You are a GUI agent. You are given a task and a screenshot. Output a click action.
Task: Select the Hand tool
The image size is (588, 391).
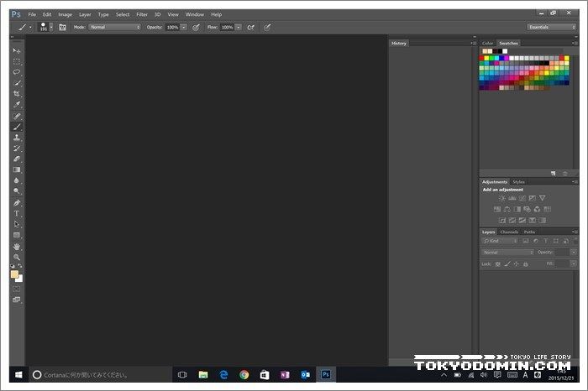click(17, 247)
